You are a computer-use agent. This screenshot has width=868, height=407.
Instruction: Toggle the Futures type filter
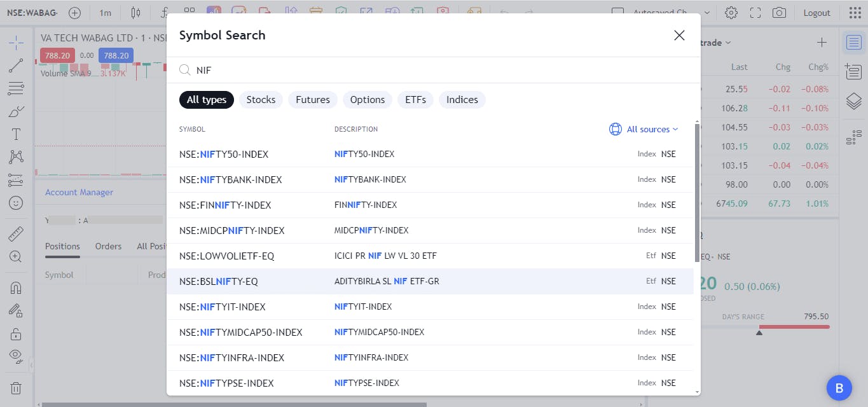click(313, 100)
